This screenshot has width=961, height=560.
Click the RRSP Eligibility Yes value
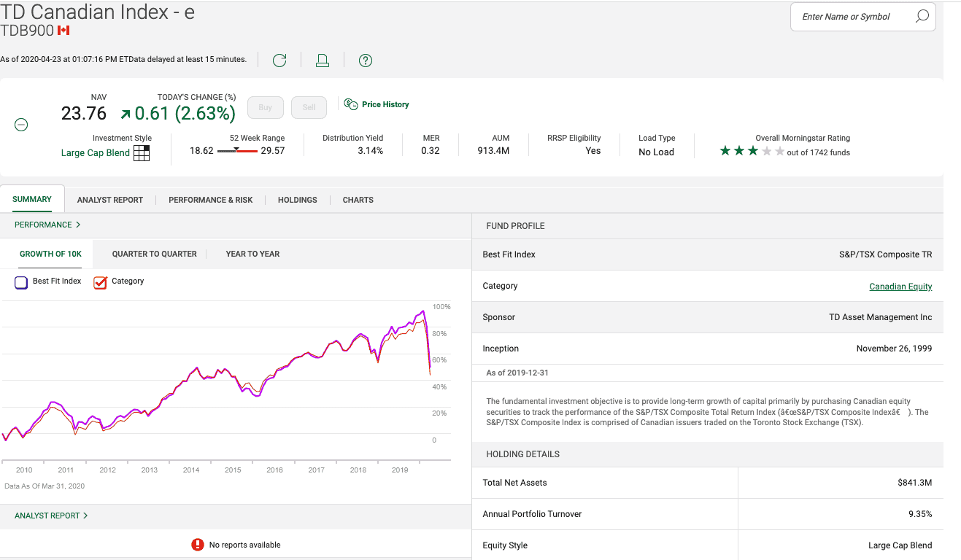pyautogui.click(x=593, y=151)
